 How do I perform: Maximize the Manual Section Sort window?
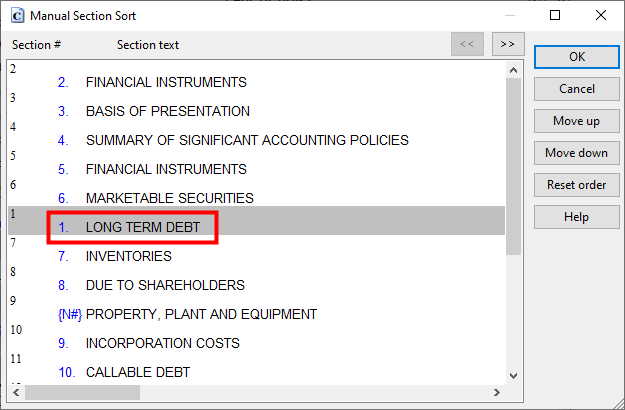coord(555,16)
